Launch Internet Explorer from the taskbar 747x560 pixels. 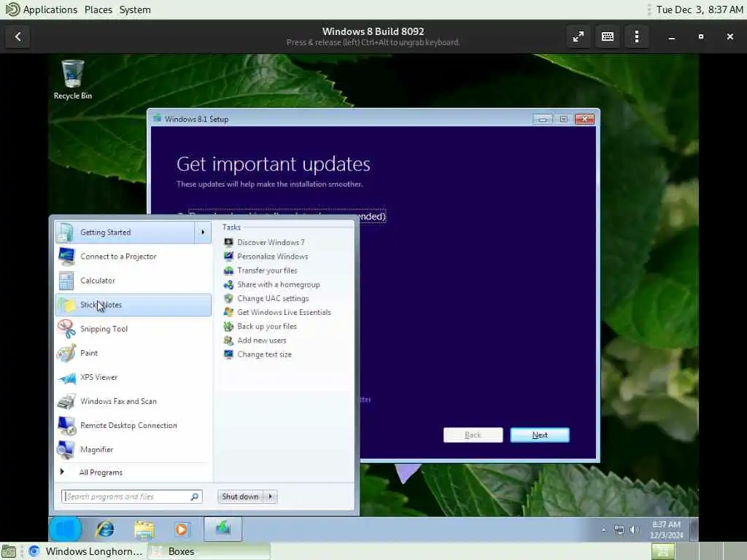coord(105,529)
